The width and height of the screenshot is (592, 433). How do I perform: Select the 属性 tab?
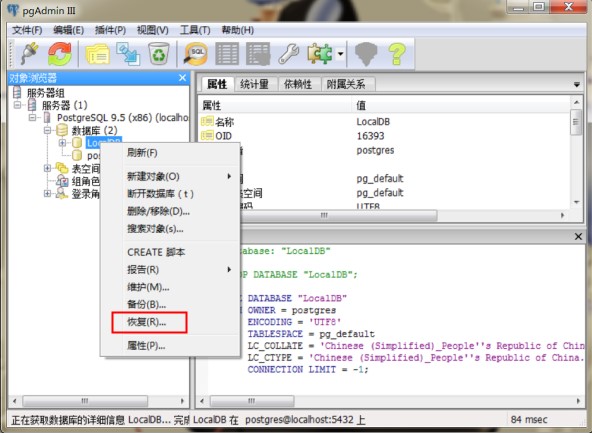click(217, 84)
